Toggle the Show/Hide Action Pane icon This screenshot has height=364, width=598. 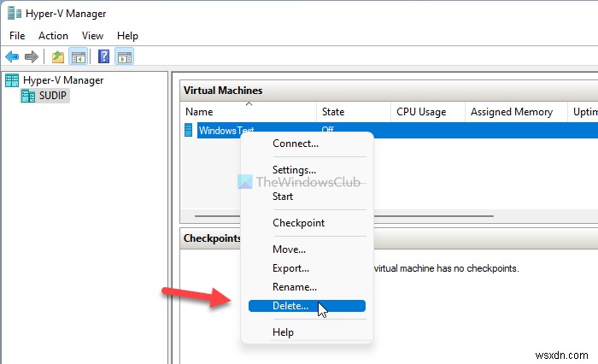125,57
